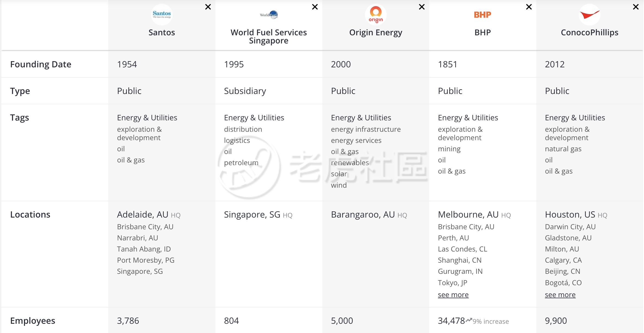
Task: Dismiss the ConocoPhillips column
Action: [x=636, y=7]
